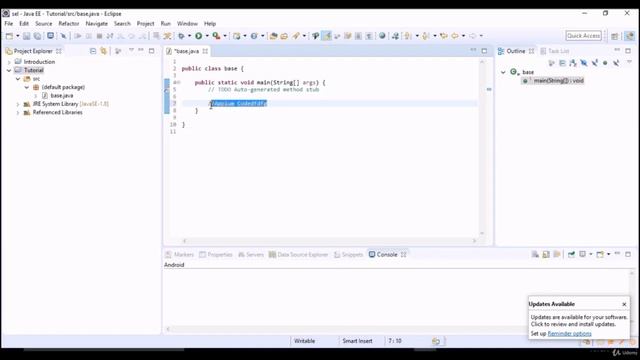Toggle Pin Console icon
640x360 pixels.
tap(571, 254)
